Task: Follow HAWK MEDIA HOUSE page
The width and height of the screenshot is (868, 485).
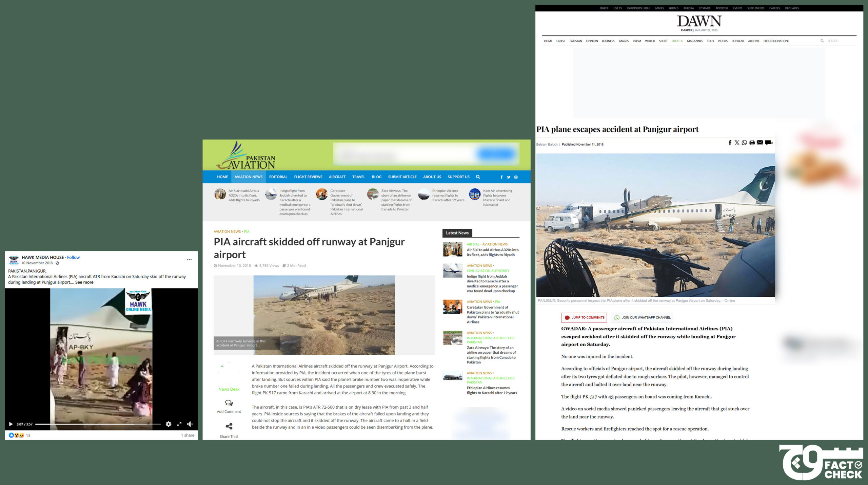Action: 73,257
